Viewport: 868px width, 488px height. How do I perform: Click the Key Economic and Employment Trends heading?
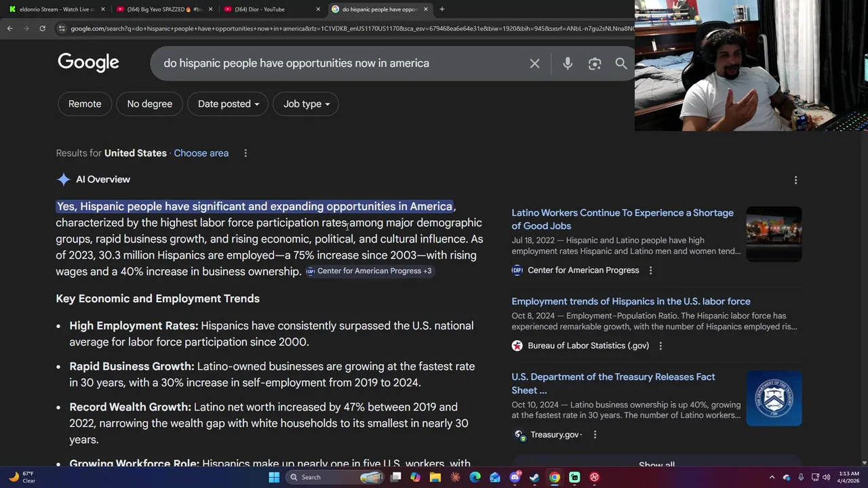pos(157,299)
